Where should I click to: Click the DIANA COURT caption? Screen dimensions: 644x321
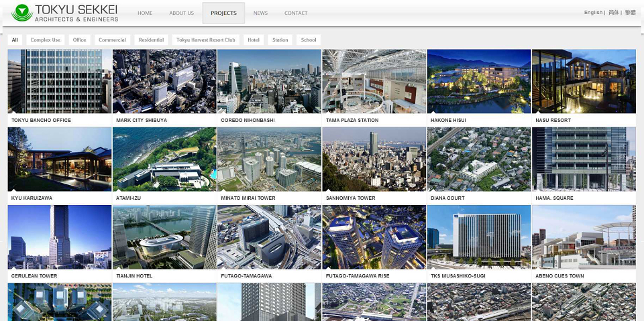click(x=447, y=198)
